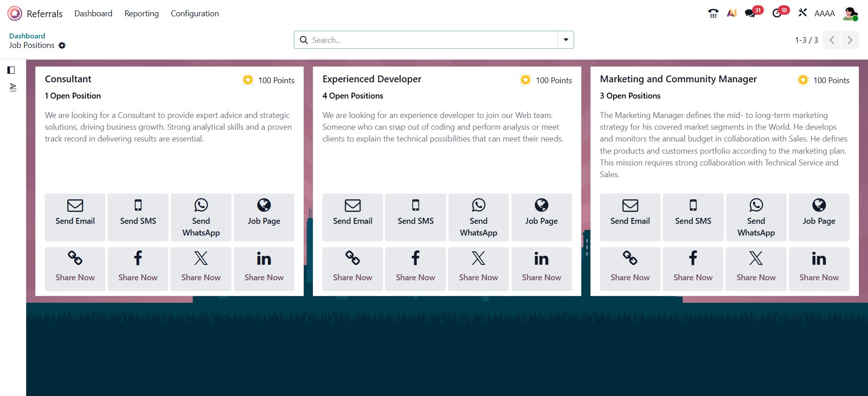This screenshot has height=396, width=868.
Task: Send Email for Experienced Developer position
Action: point(353,217)
